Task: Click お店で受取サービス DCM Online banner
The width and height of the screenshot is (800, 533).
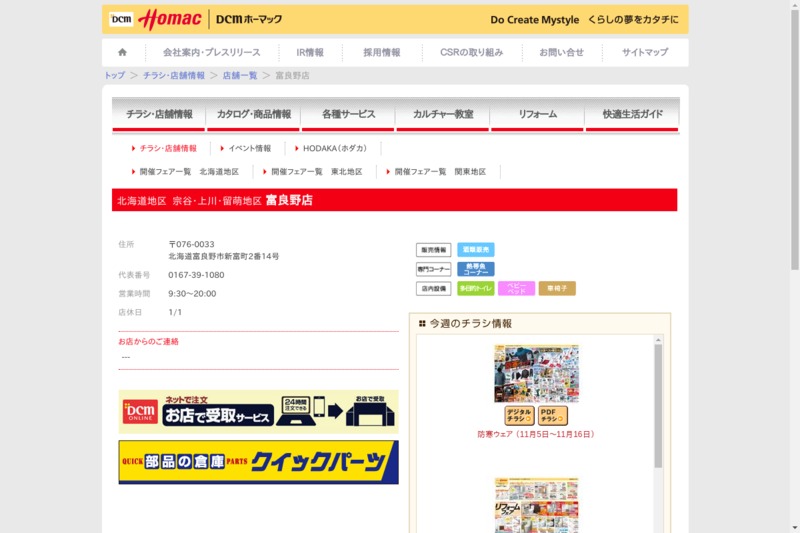Action: (258, 412)
